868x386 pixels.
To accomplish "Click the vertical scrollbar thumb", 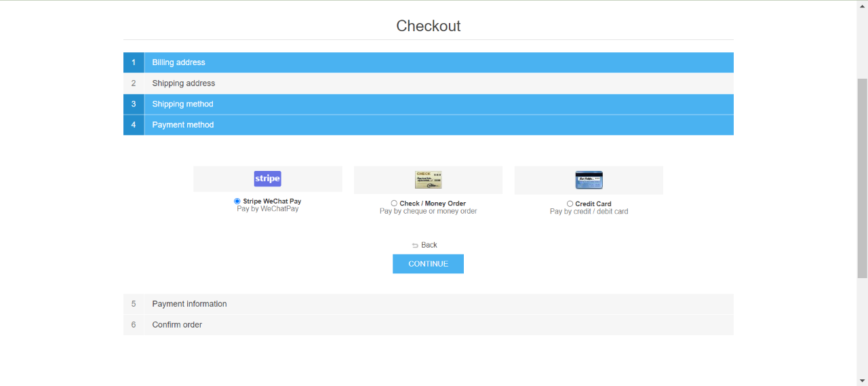I will point(862,176).
